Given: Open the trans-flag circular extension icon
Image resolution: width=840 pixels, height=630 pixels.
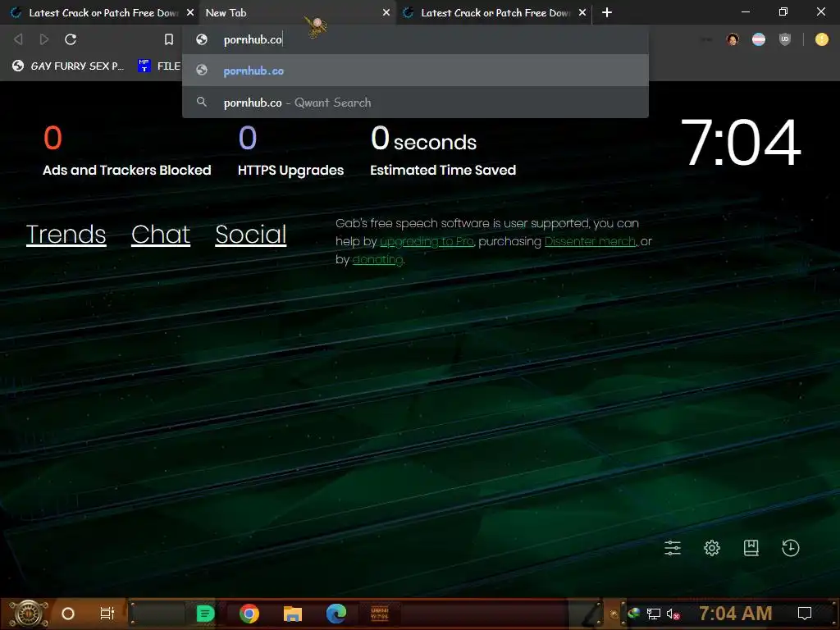Looking at the screenshot, I should (759, 39).
